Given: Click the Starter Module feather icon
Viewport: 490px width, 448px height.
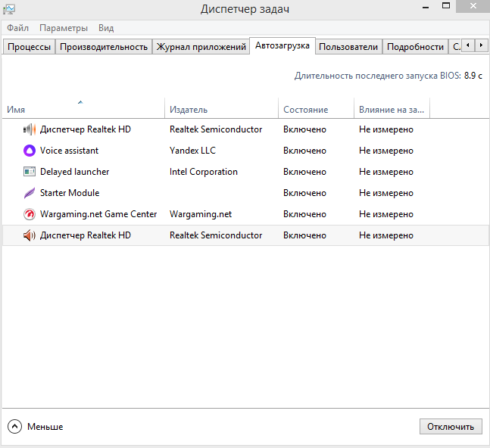Looking at the screenshot, I should (30, 193).
